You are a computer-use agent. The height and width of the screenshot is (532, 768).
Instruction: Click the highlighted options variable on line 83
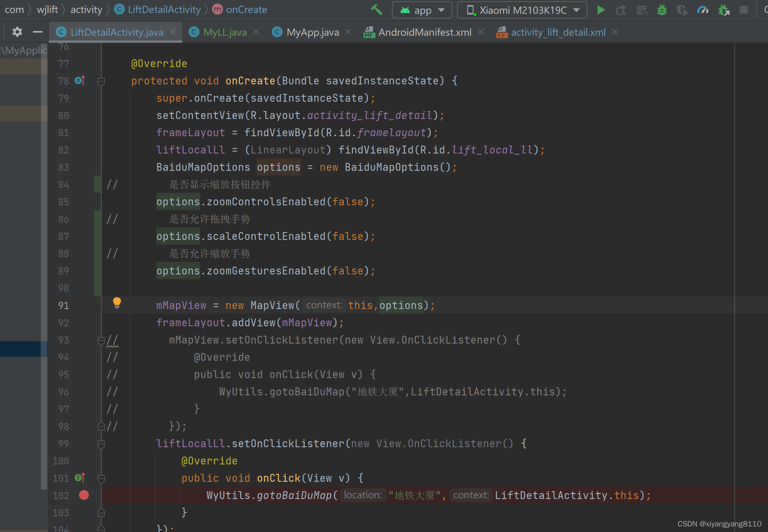pos(278,167)
